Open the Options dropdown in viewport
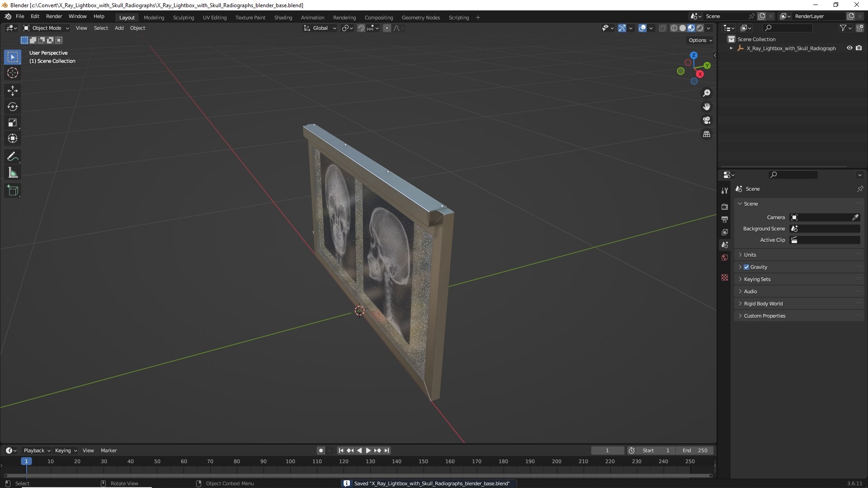Screen dimensions: 868x488 pyautogui.click(x=700, y=40)
